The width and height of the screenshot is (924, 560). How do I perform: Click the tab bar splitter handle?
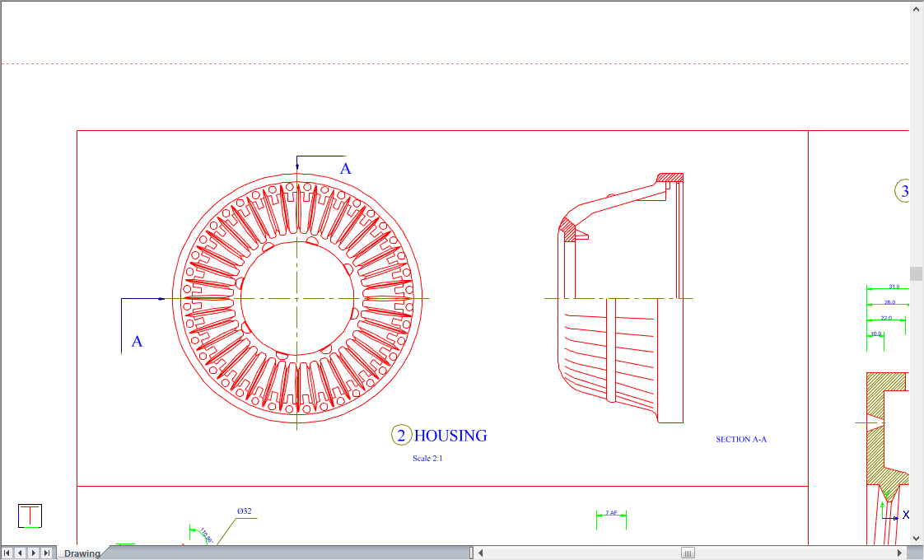coord(472,553)
